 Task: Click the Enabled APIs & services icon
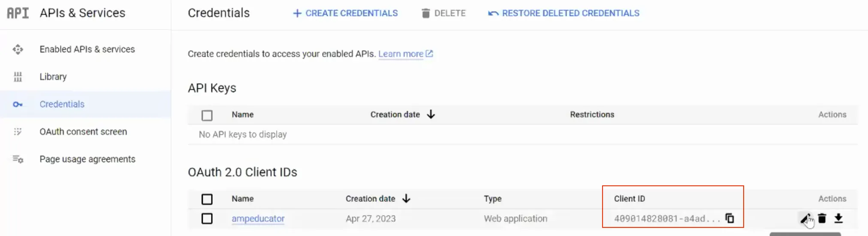[x=18, y=49]
